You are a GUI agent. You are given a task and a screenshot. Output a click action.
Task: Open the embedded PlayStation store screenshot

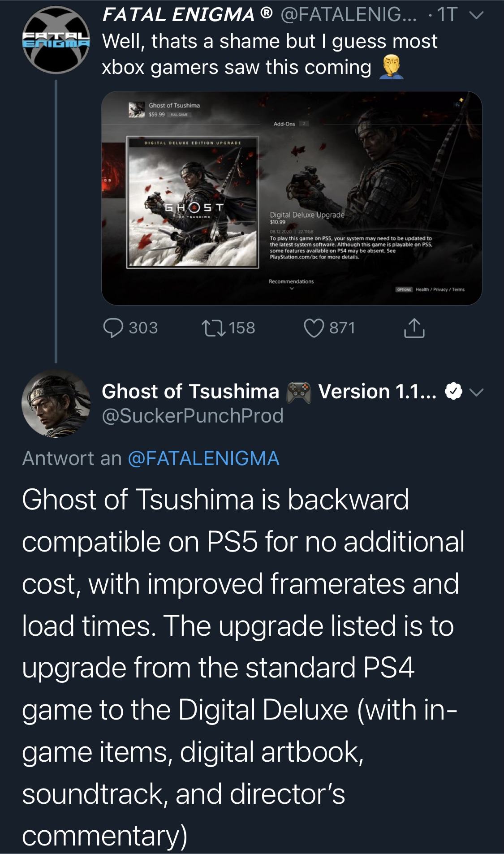pyautogui.click(x=292, y=198)
